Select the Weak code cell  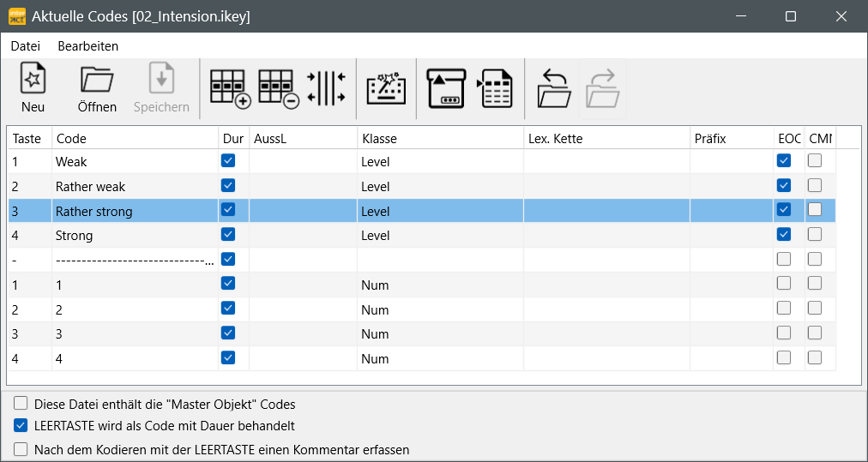tap(135, 161)
